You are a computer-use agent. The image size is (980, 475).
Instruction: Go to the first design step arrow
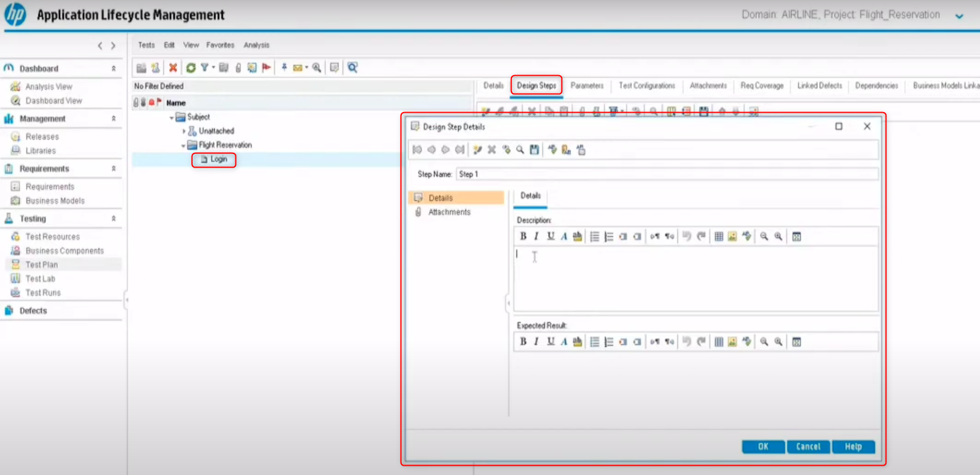pos(417,150)
